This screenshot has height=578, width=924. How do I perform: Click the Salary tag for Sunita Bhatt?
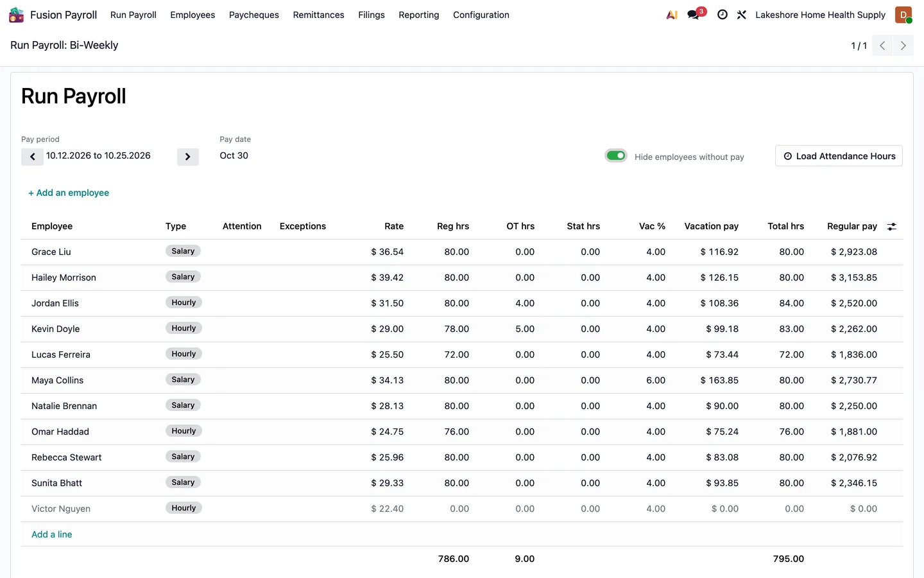point(183,482)
